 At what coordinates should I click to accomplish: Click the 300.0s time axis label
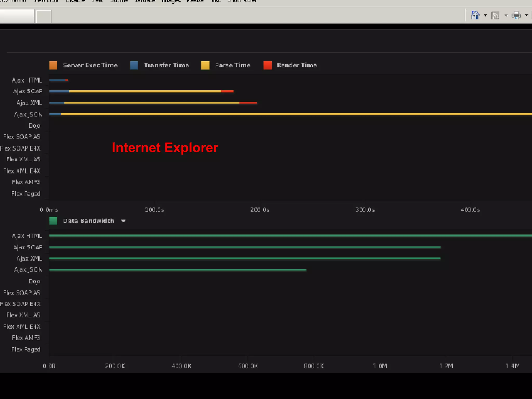[365, 210]
